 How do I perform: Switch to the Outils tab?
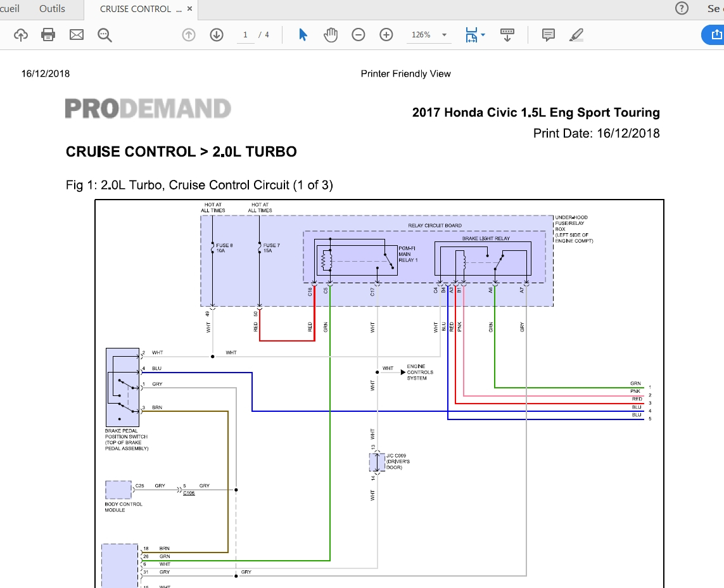click(52, 9)
